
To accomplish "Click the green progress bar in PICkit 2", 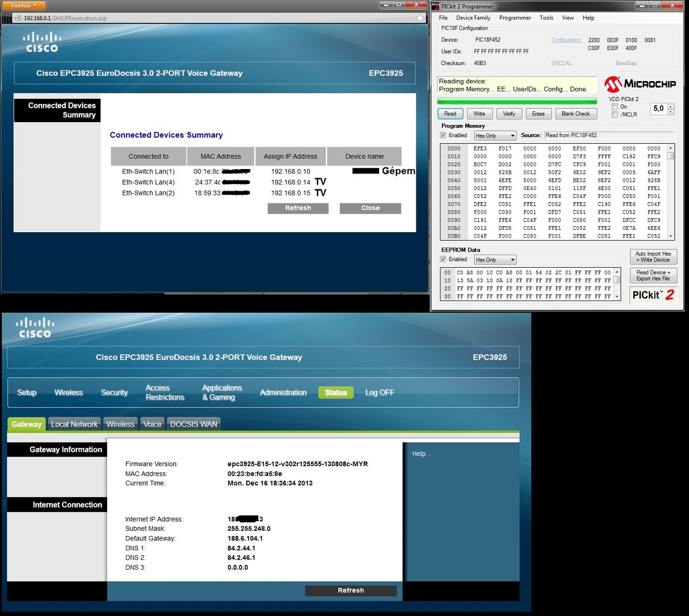I will coord(517,102).
